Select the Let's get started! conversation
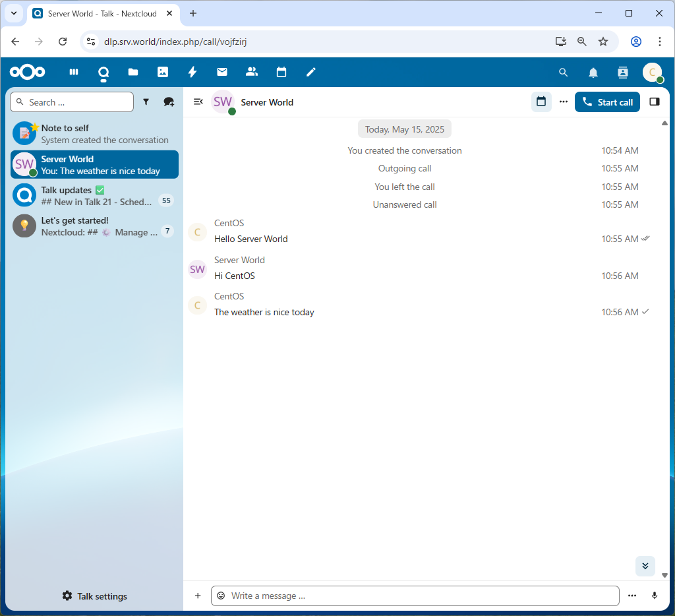The width and height of the screenshot is (675, 616). [94, 226]
